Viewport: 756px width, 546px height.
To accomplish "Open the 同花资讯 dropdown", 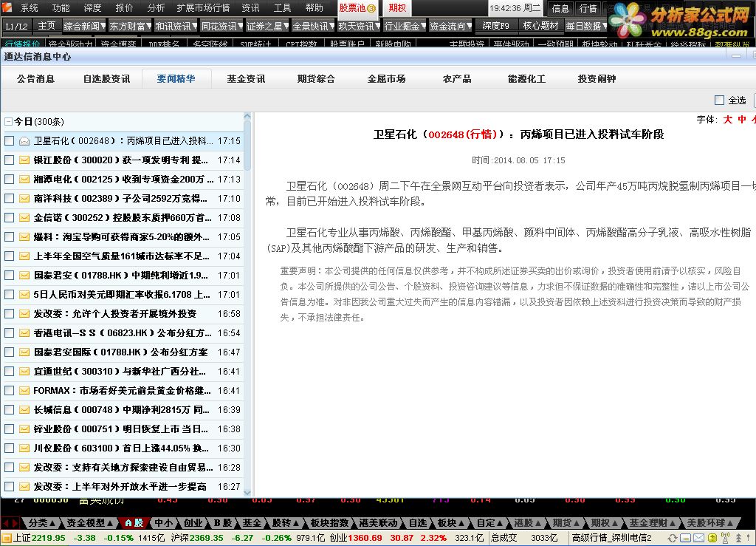I will coord(221,26).
